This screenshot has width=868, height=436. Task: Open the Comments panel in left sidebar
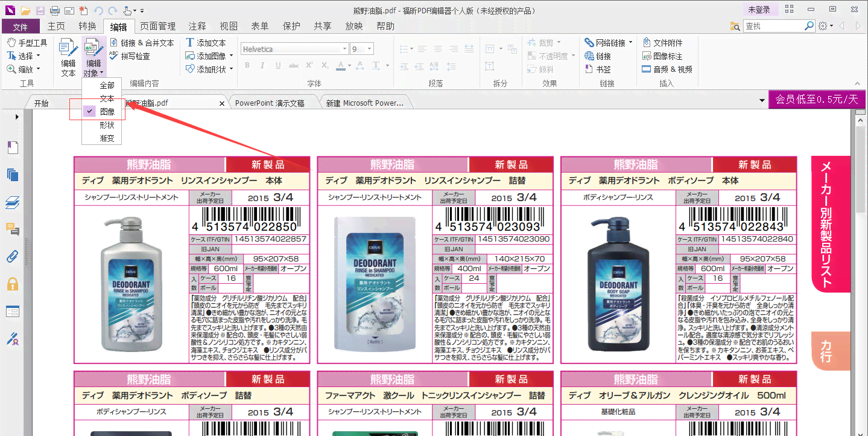[x=13, y=229]
